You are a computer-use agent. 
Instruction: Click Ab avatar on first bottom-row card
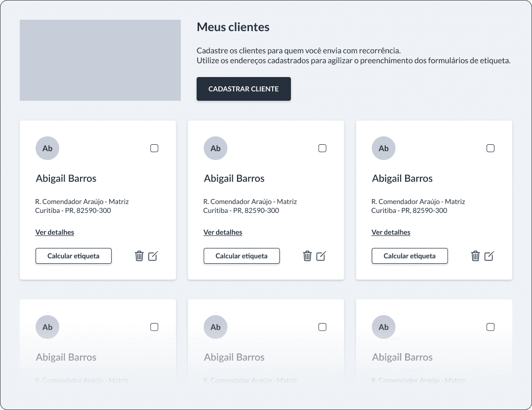pos(47,327)
